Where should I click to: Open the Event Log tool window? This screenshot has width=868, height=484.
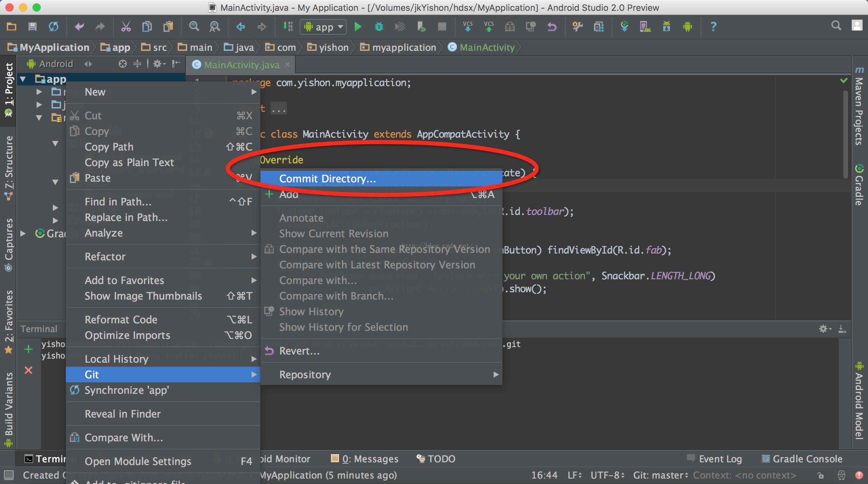[714, 459]
